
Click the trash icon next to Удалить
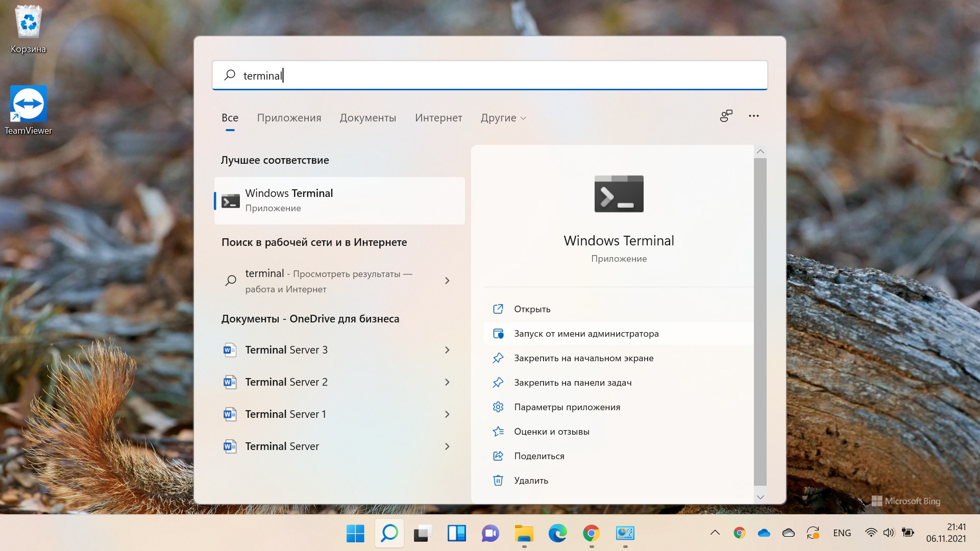click(498, 481)
